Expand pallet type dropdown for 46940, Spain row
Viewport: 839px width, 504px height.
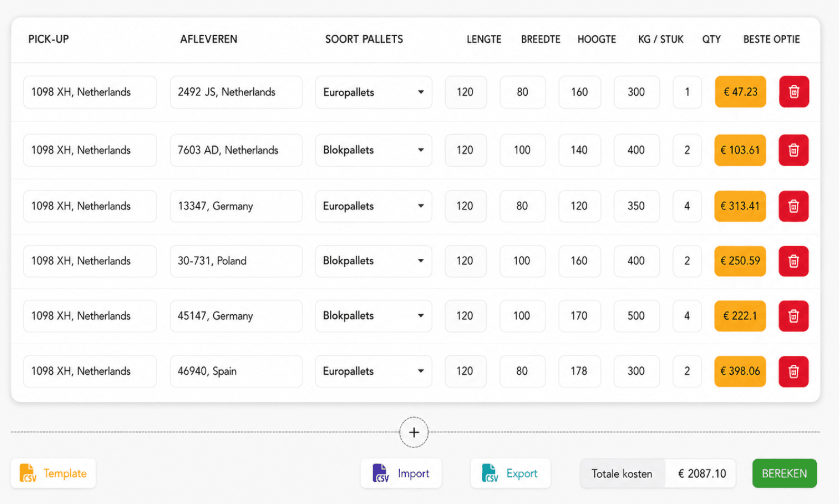tap(374, 371)
